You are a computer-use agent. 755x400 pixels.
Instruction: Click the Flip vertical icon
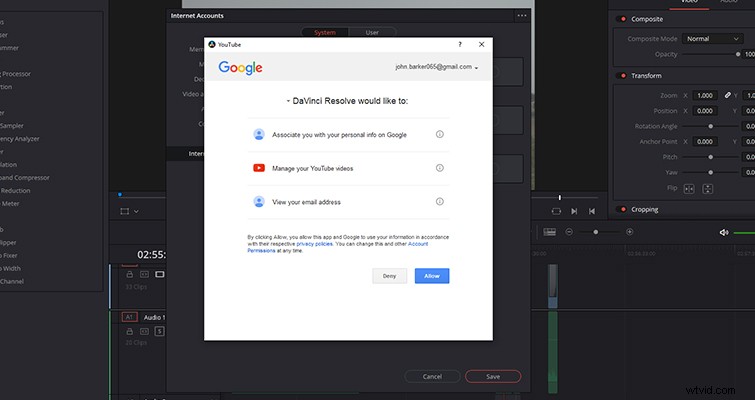point(707,189)
